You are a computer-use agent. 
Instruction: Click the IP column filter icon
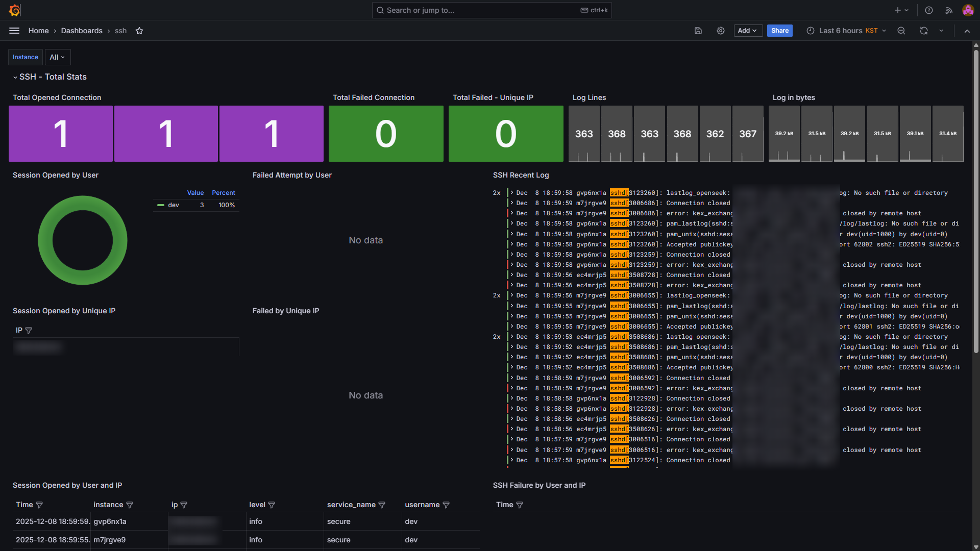[29, 331]
